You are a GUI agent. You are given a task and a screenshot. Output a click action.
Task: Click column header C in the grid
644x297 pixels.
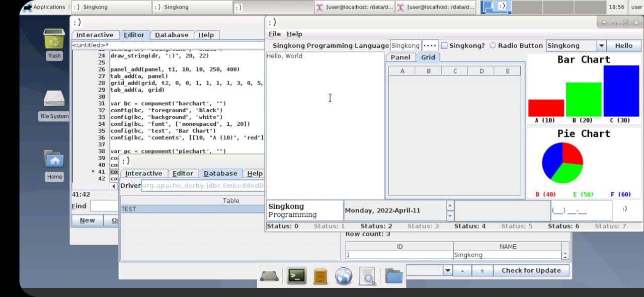tap(455, 71)
